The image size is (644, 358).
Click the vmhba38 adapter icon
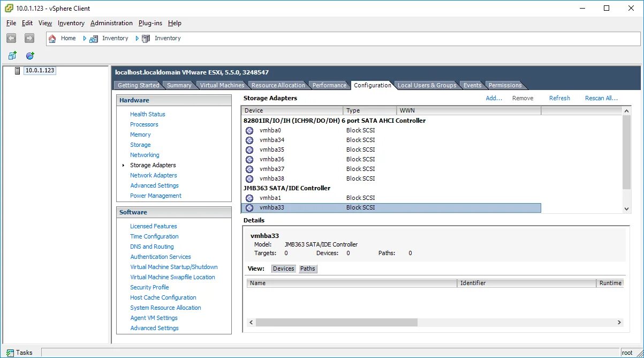click(249, 179)
